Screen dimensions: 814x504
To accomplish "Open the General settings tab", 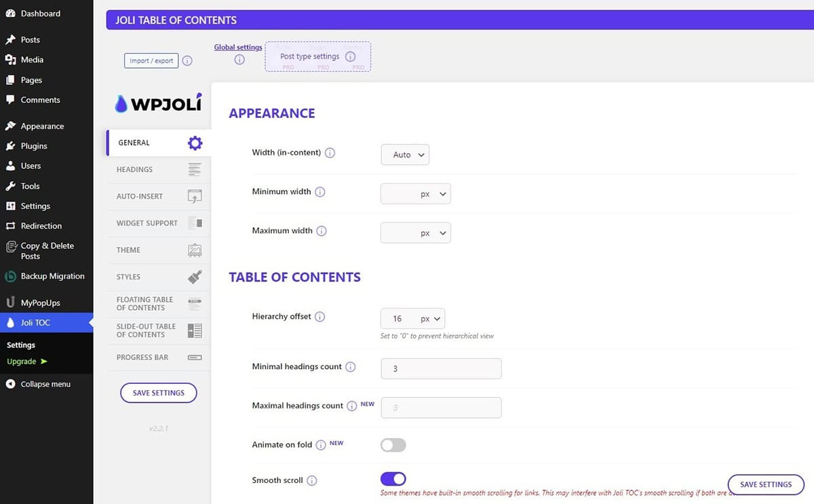I will pyautogui.click(x=159, y=143).
